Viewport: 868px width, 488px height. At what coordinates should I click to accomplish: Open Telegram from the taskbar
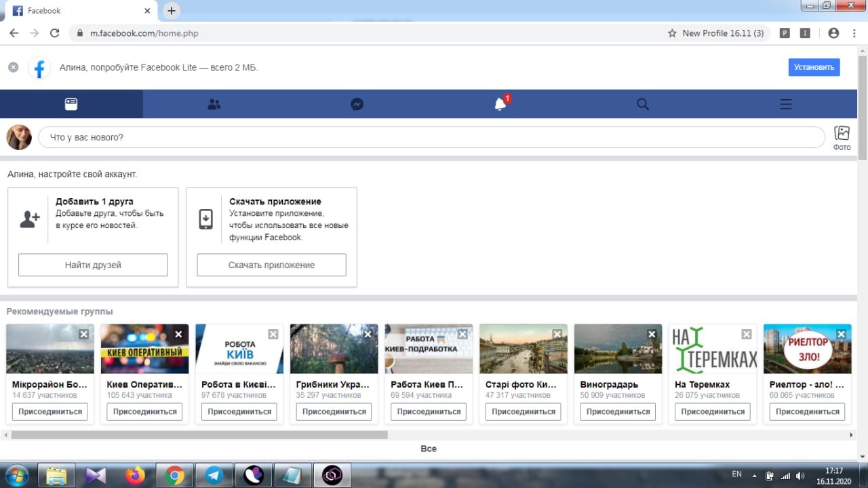click(x=214, y=475)
